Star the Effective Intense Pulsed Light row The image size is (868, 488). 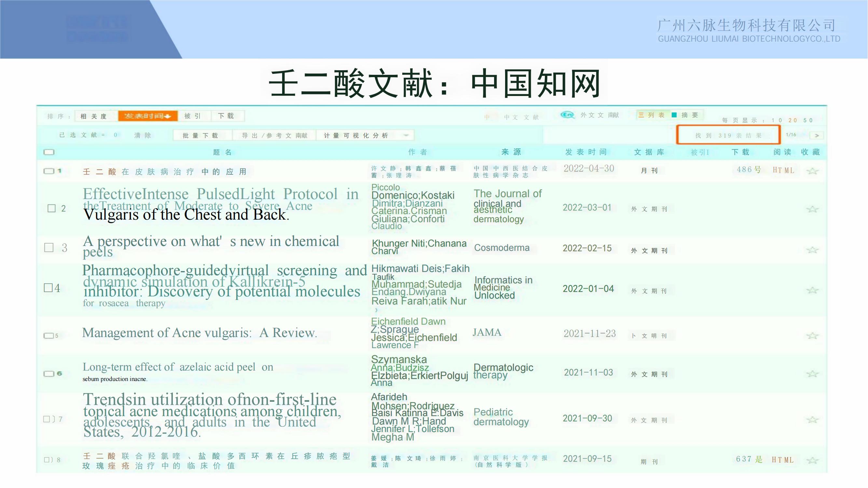812,209
